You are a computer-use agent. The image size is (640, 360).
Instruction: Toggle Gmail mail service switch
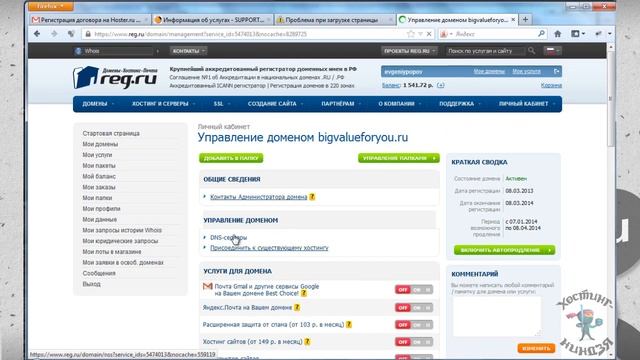coord(413,289)
